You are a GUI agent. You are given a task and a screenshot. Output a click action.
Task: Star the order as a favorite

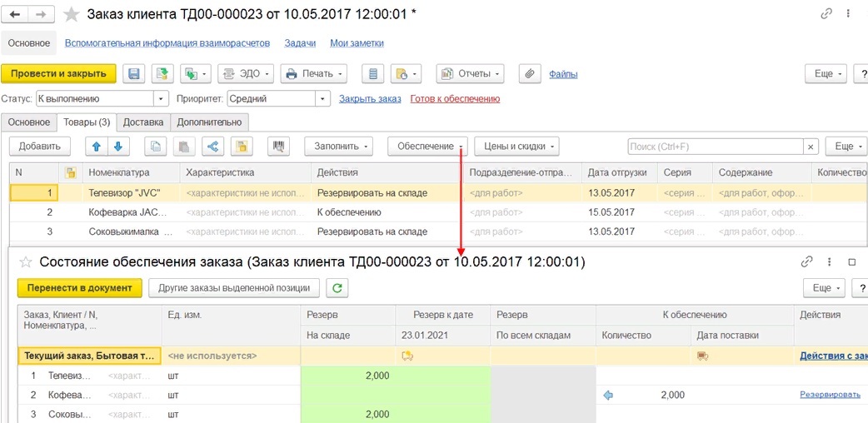(72, 14)
